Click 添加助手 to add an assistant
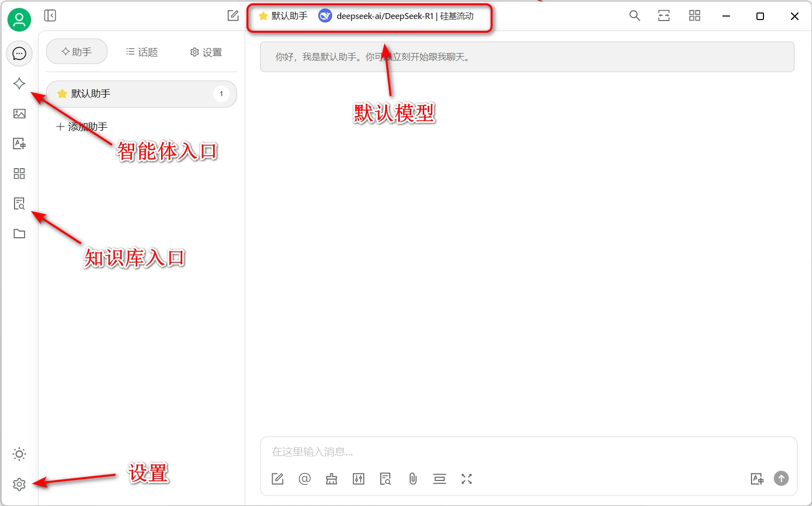 pyautogui.click(x=82, y=126)
